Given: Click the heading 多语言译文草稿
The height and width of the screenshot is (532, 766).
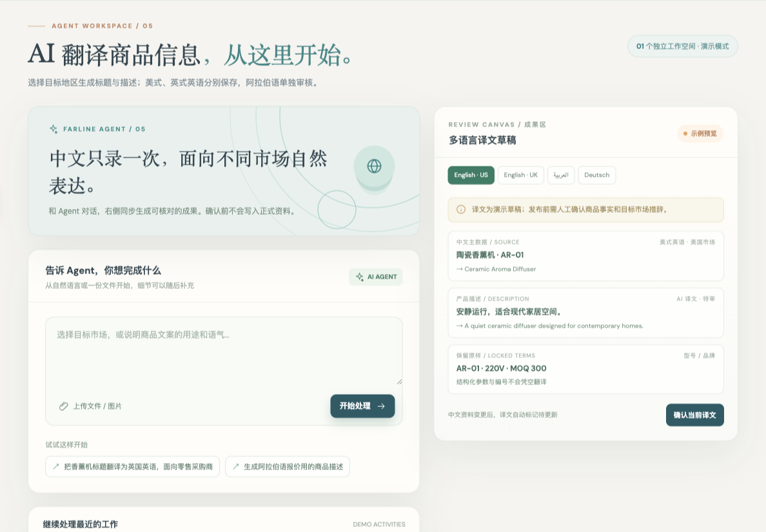Looking at the screenshot, I should (x=482, y=140).
